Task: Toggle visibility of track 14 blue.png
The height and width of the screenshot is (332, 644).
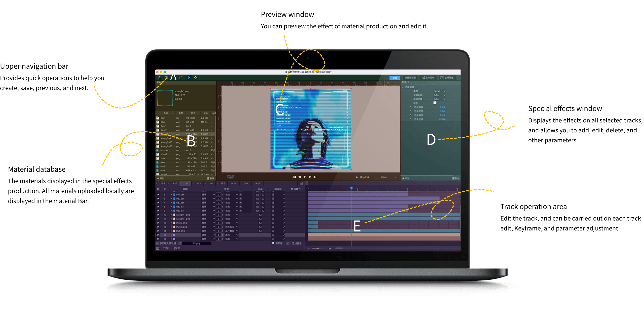Action: [158, 231]
